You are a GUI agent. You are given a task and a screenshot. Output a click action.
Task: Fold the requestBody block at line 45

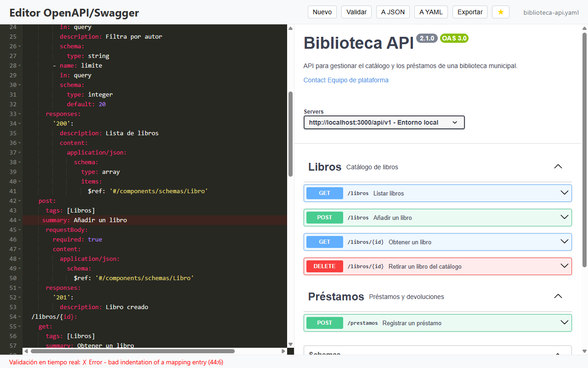tap(19, 230)
